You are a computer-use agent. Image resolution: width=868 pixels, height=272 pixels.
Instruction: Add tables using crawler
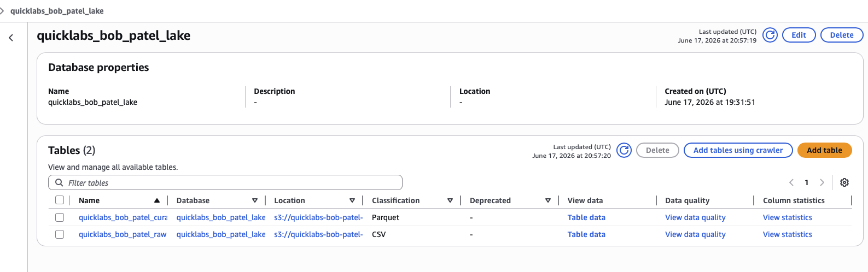738,150
